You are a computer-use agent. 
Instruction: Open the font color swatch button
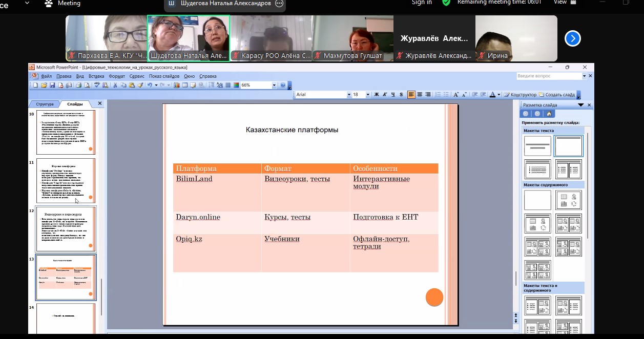click(x=492, y=95)
